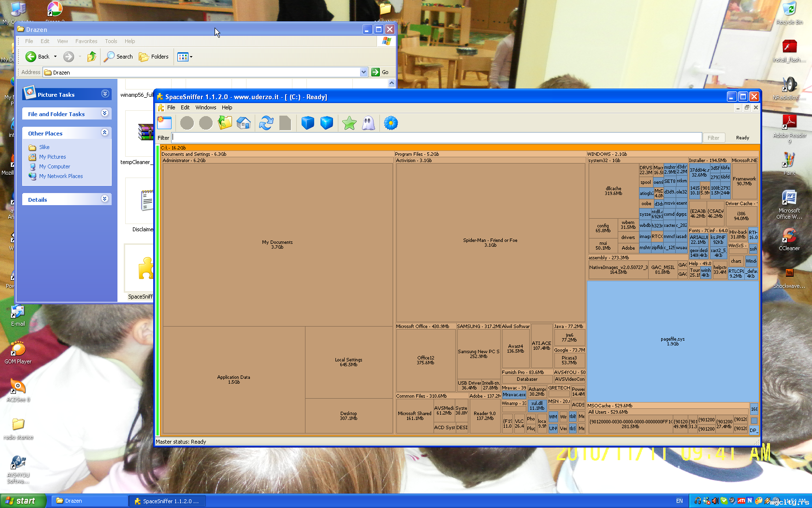Image resolution: width=812 pixels, height=508 pixels.
Task: Collapse the Other Places panel
Action: tap(105, 133)
